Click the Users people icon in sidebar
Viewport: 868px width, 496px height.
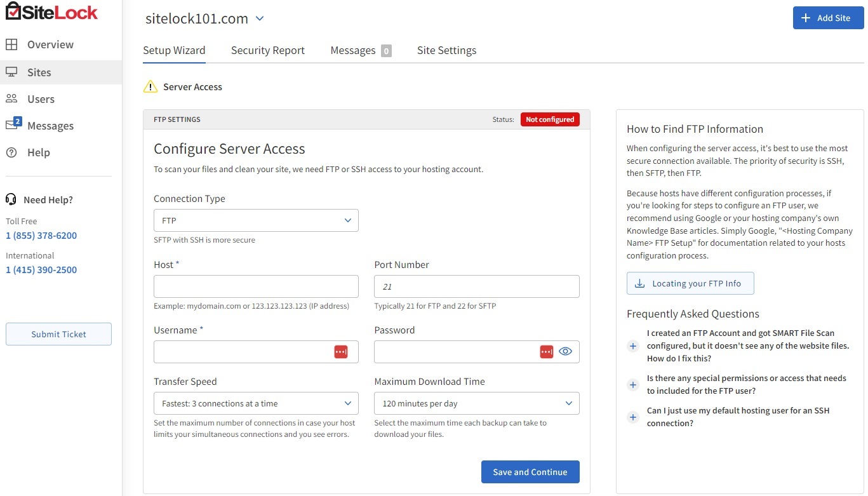pos(11,98)
